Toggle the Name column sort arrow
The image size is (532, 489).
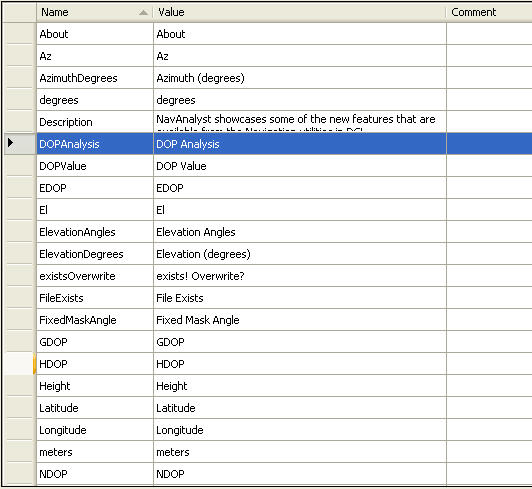click(144, 13)
